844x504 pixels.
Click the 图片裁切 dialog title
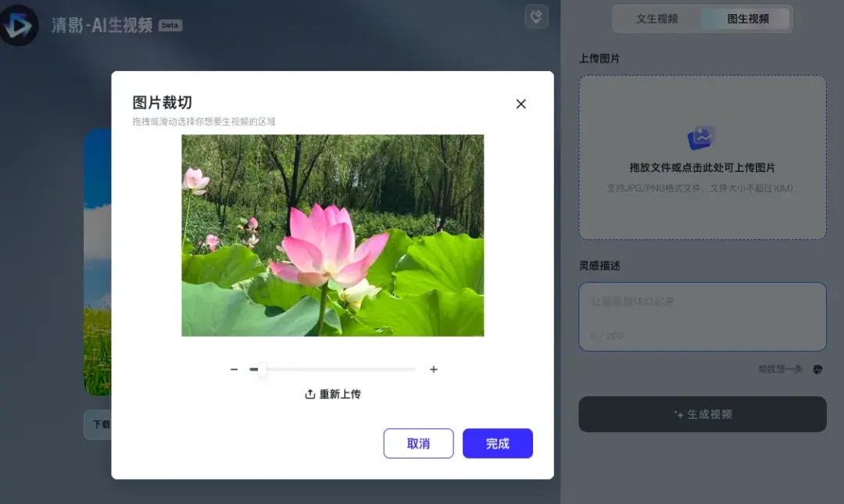[162, 102]
